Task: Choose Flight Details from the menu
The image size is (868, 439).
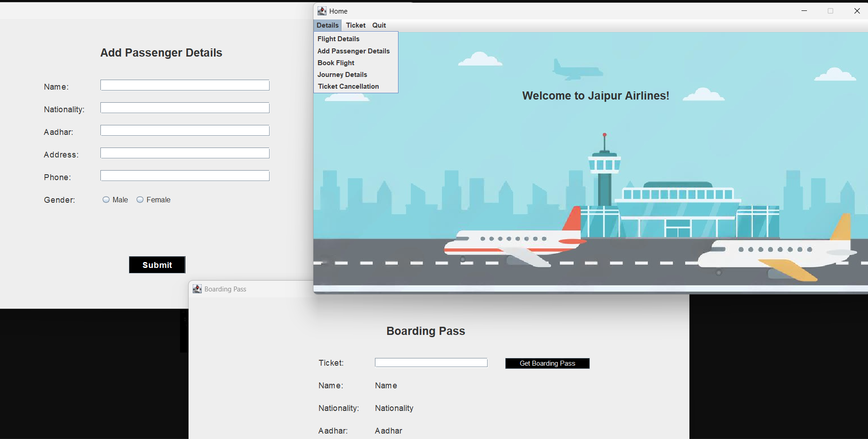Action: (338, 39)
